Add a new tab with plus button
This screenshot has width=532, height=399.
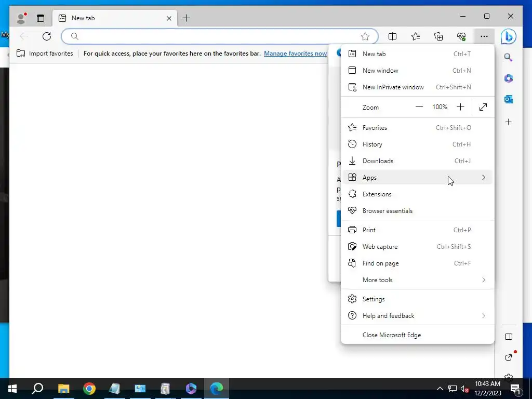click(x=187, y=18)
